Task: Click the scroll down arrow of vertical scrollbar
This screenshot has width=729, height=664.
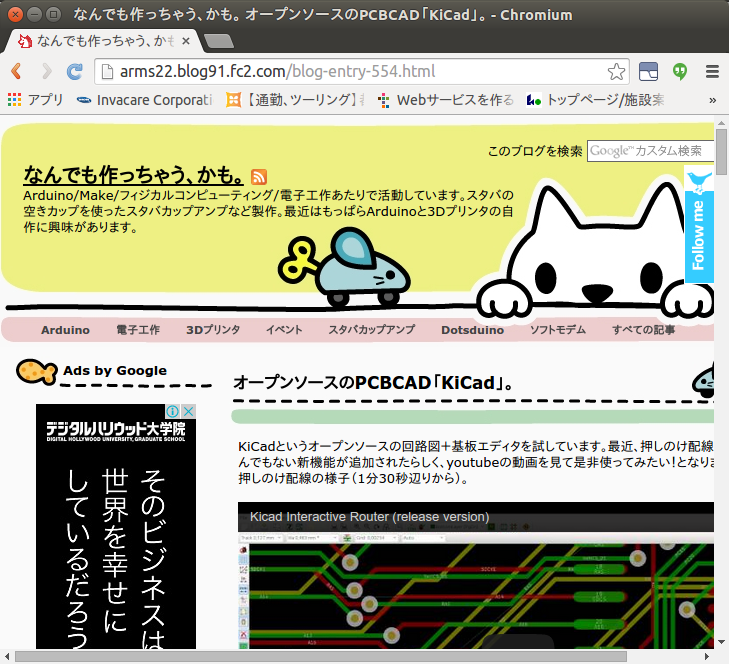Action: click(721, 642)
